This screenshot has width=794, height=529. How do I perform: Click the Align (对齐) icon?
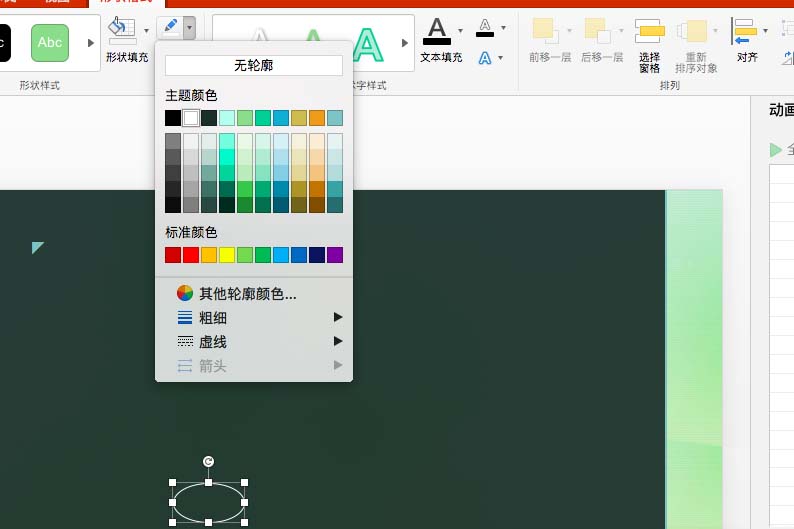click(x=744, y=31)
